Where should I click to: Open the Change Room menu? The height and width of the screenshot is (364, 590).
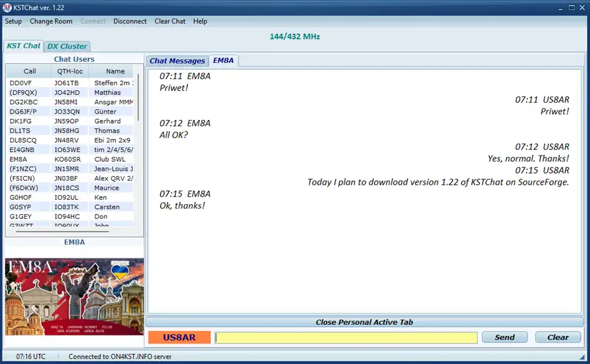51,21
